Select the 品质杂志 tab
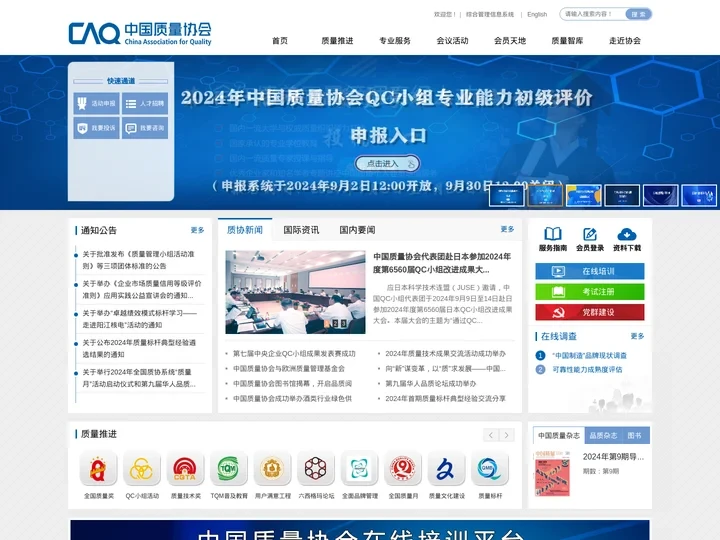This screenshot has width=720, height=540. click(603, 435)
